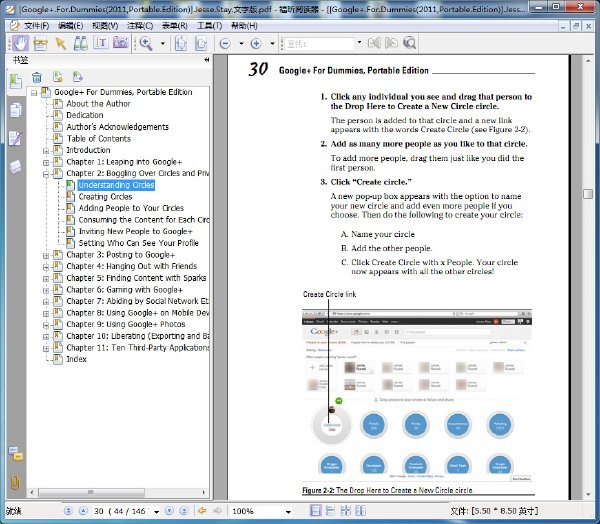
Task: Select the magnifier zoom tool
Action: (x=146, y=43)
